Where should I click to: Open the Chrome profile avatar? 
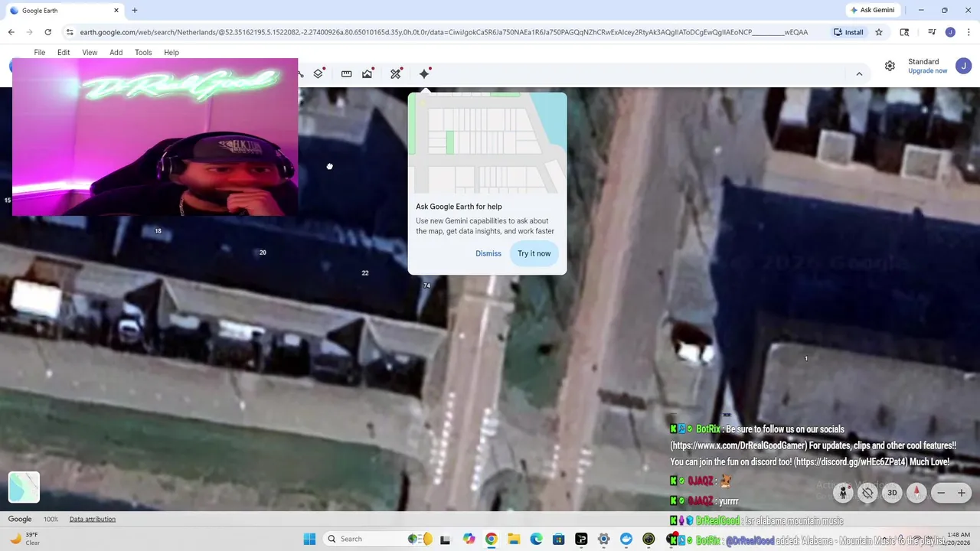[950, 32]
